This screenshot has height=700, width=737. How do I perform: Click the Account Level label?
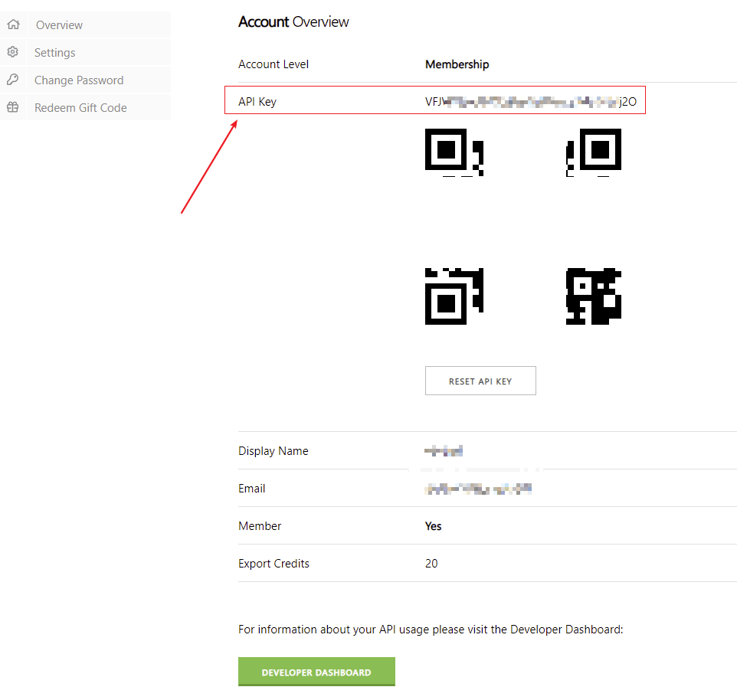(273, 64)
